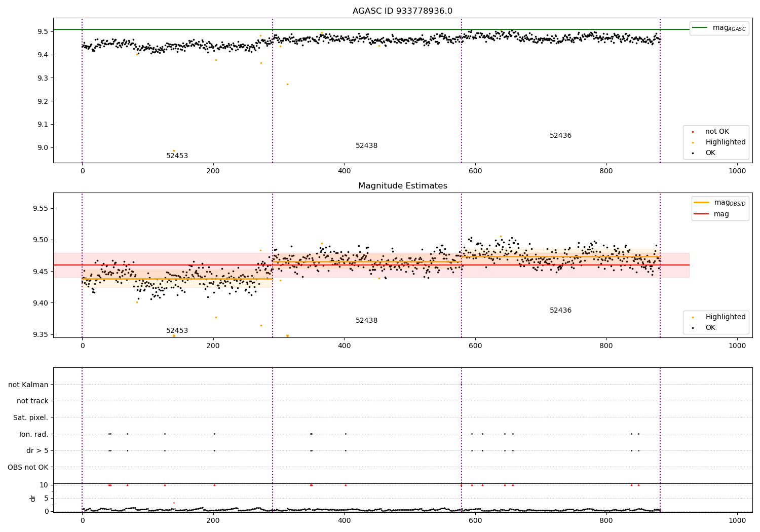Select the mag AGASC legend entry
Screen dimensions: 760x532
pos(719,28)
